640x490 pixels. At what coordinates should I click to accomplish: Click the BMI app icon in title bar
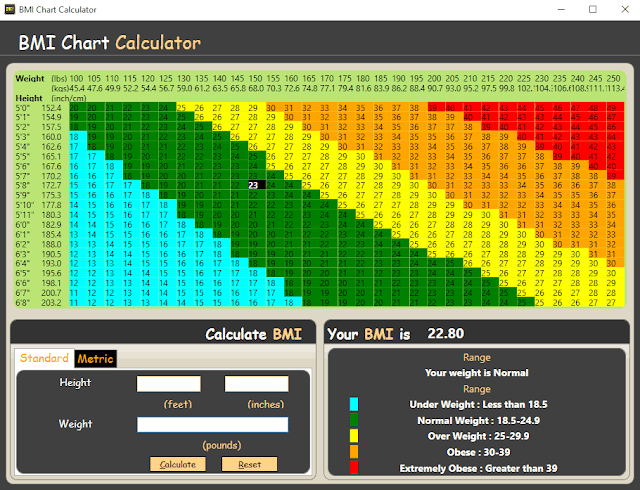pos(10,9)
